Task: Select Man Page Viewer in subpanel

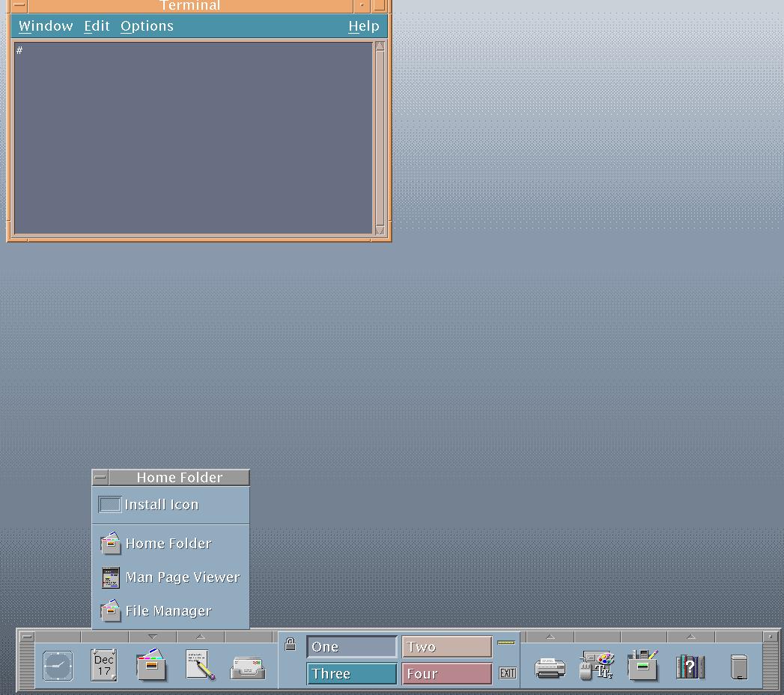Action: tap(182, 577)
